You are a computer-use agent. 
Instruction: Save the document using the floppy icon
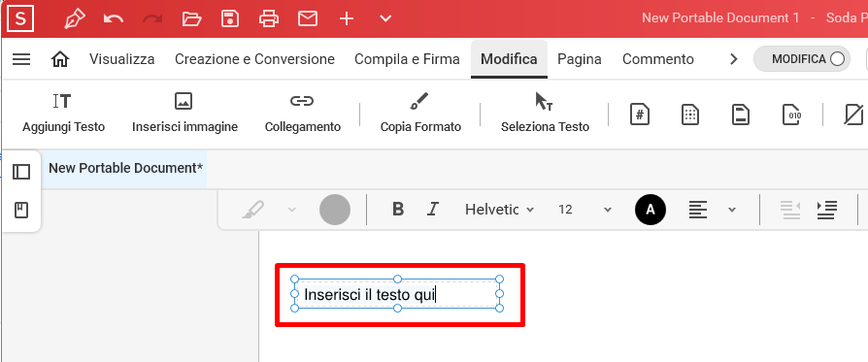(230, 18)
